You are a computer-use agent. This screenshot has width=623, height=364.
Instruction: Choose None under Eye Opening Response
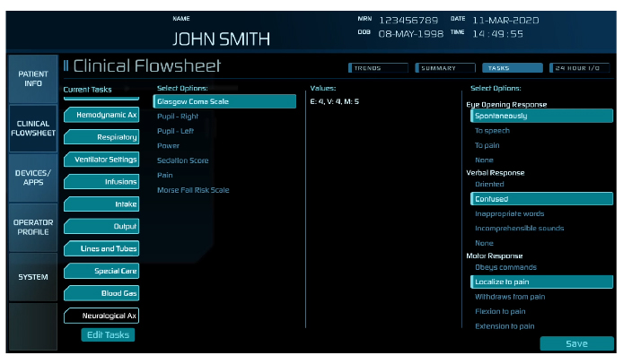point(484,160)
